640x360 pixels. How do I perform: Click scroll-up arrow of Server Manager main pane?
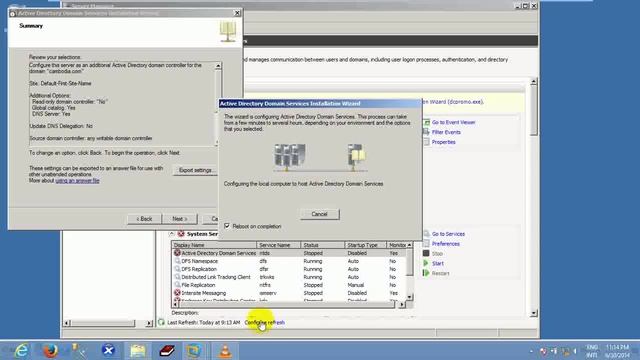click(533, 82)
